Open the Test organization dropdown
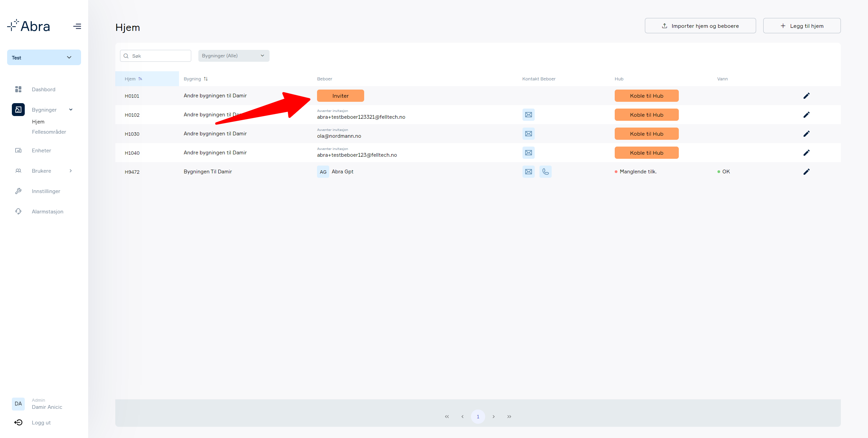The image size is (868, 438). tap(44, 57)
